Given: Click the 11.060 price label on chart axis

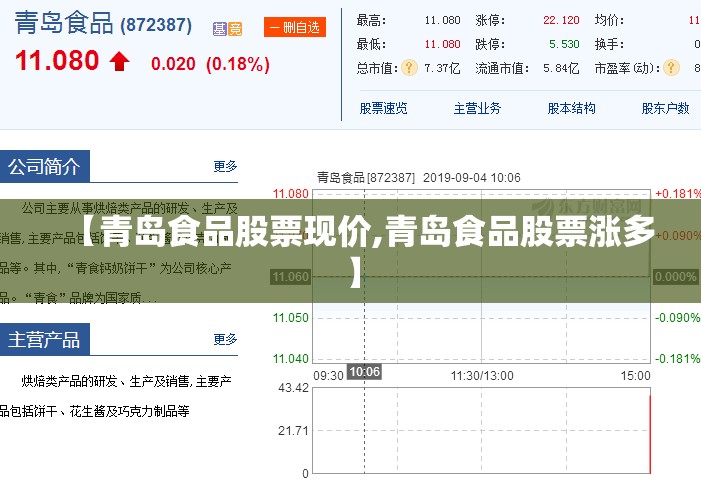Looking at the screenshot, I should click(291, 277).
